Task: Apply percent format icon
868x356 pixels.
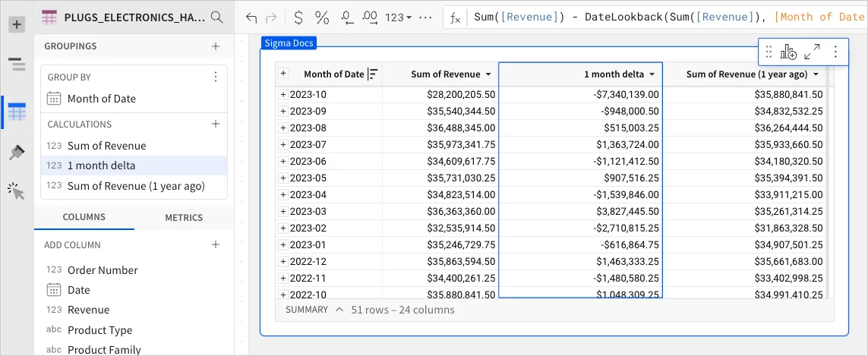Action: click(x=322, y=17)
